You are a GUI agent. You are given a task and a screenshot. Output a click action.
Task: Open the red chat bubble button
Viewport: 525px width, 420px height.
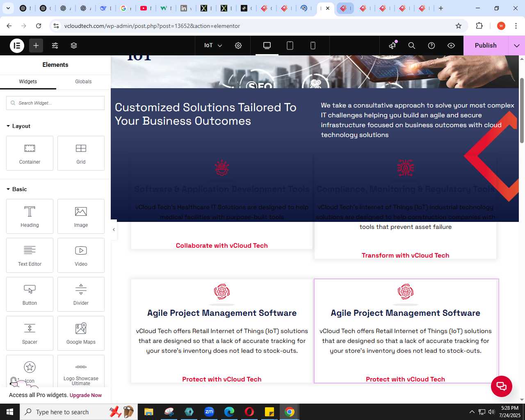pyautogui.click(x=502, y=386)
